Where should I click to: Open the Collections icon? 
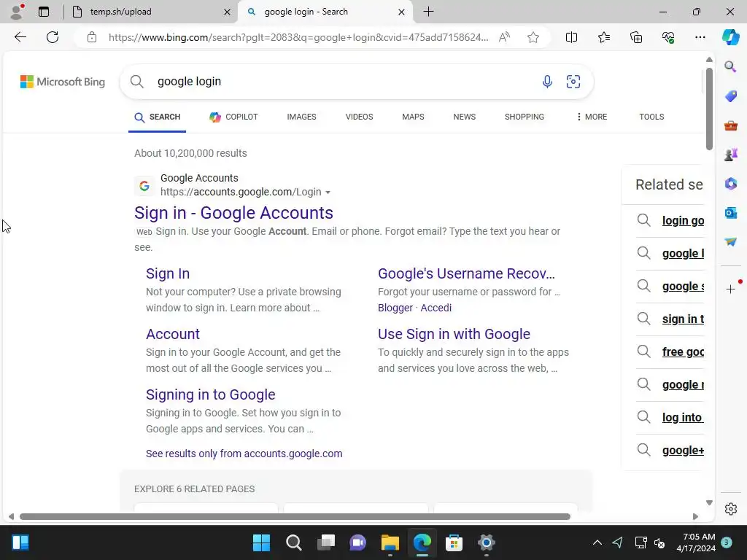pyautogui.click(x=636, y=37)
